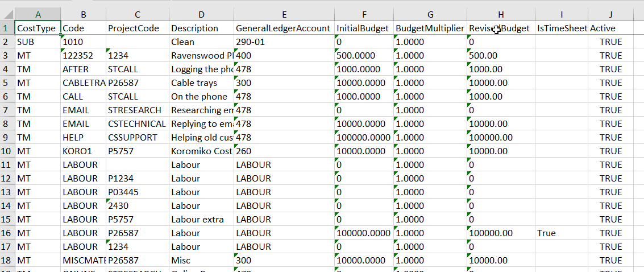This screenshot has height=272, width=644.
Task: Select the code cell 122352
Action: click(84, 55)
